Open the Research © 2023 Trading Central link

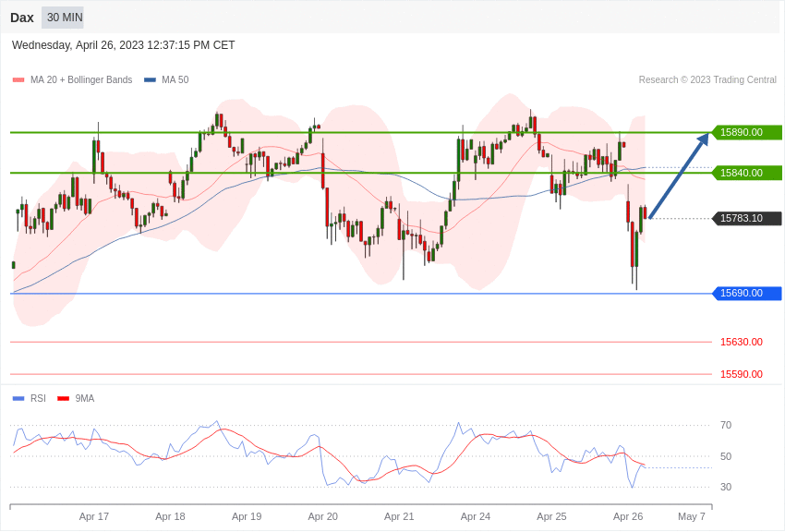click(x=707, y=80)
